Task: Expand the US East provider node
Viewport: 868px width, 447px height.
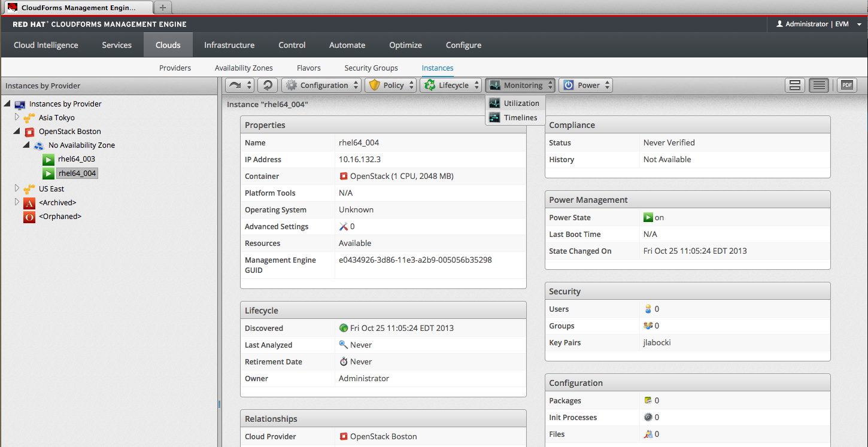Action: 17,188
